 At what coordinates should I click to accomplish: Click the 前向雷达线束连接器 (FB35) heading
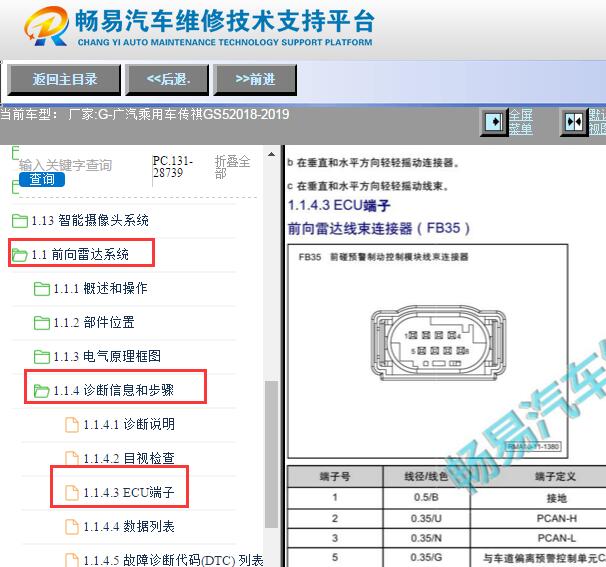[379, 228]
